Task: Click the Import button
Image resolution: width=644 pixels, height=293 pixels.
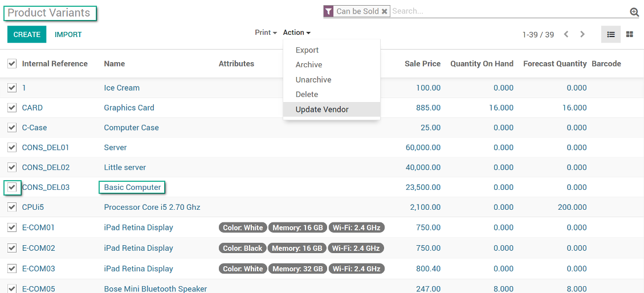Action: [x=68, y=35]
